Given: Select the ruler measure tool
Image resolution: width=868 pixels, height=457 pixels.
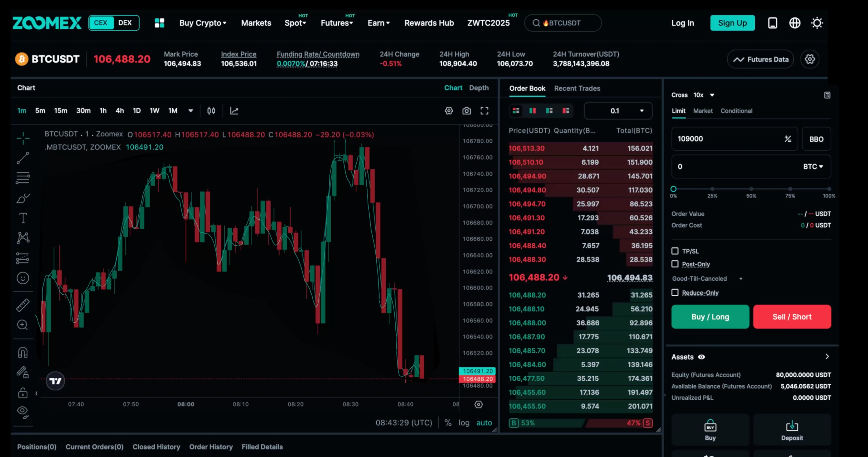Looking at the screenshot, I should (23, 305).
